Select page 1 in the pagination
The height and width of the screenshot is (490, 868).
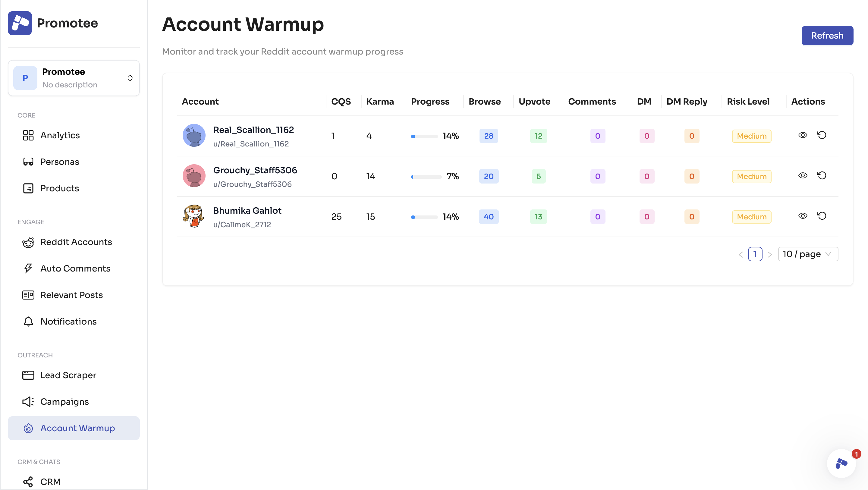coord(755,254)
